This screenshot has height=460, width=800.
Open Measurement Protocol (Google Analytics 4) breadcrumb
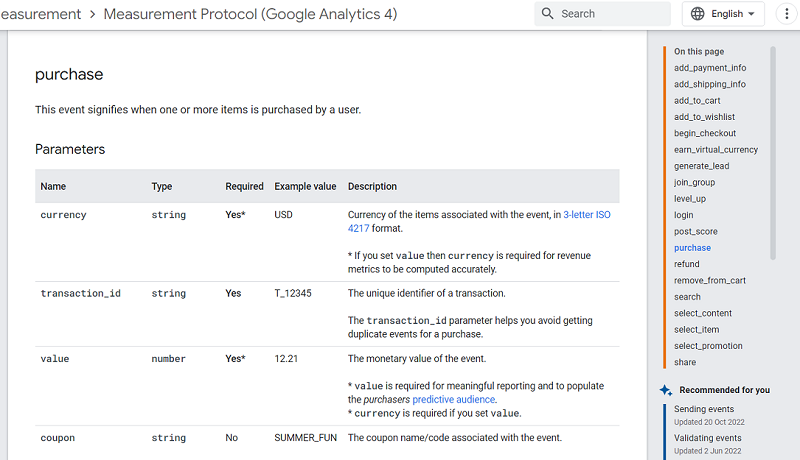pyautogui.click(x=250, y=14)
